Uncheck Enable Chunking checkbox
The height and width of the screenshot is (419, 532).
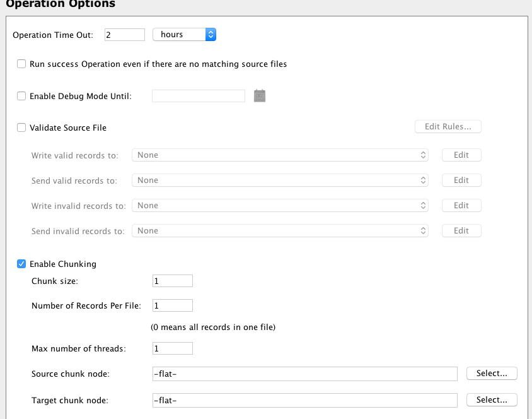click(x=21, y=264)
